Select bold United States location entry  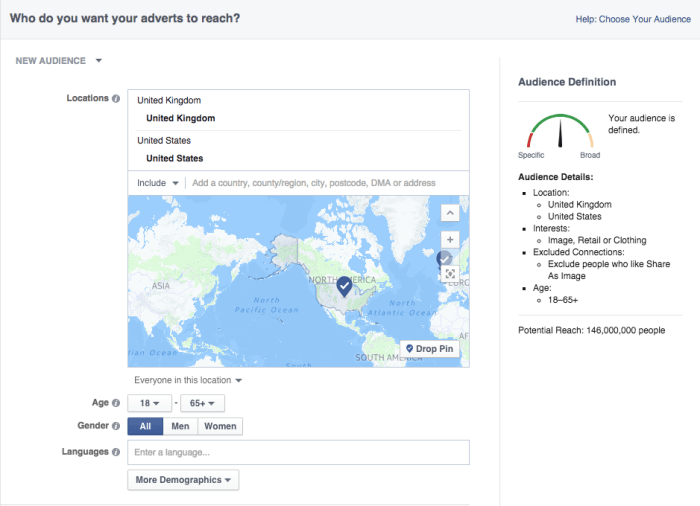[x=175, y=159]
